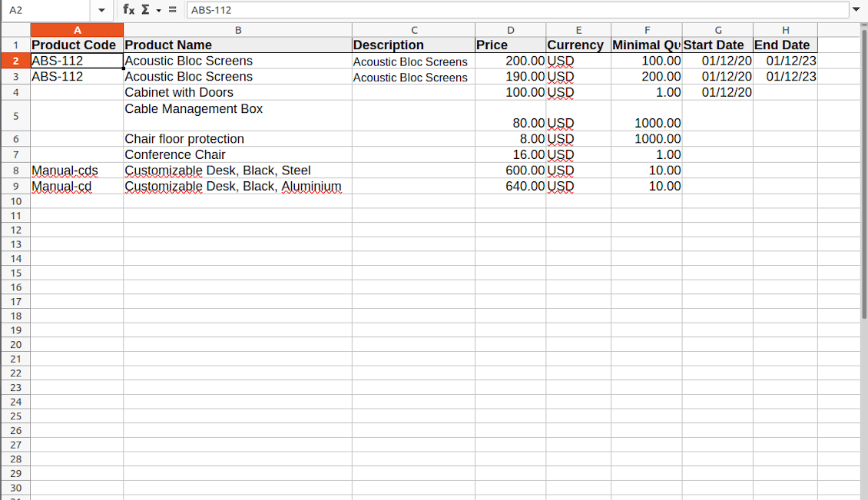868x500 pixels.
Task: Select row 10 header
Action: (15, 201)
